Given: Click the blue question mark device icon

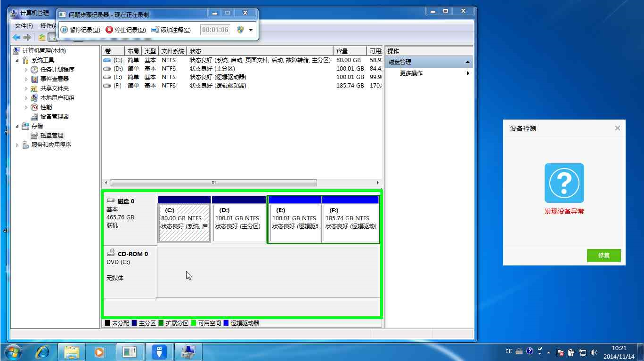Looking at the screenshot, I should pyautogui.click(x=564, y=183).
